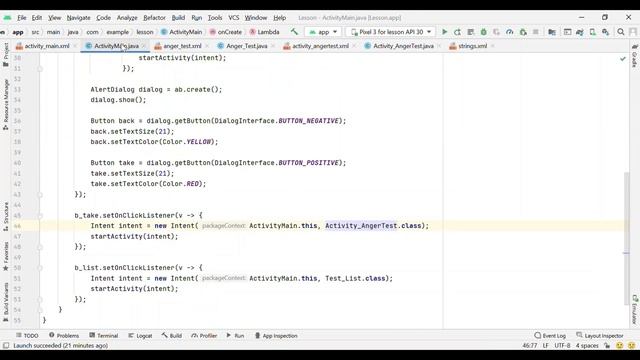Open the Build Variants side panel
The image size is (640, 360).
point(6,302)
